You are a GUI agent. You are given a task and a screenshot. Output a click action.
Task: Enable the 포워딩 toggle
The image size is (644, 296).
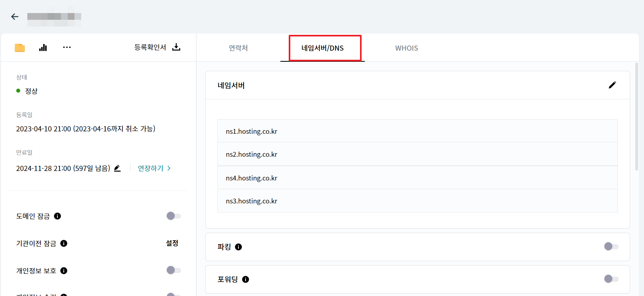pos(611,279)
